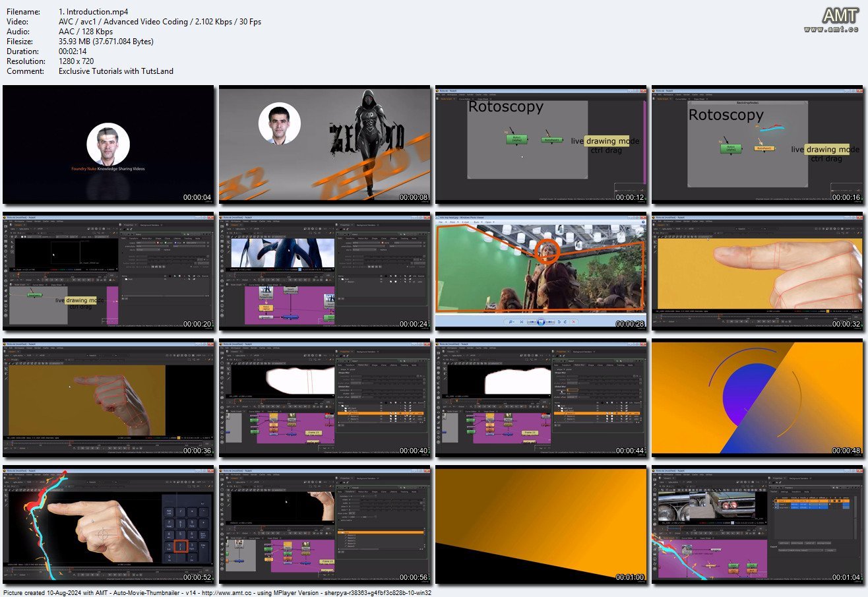
Task: Open the frame stamped 00:00:44
Action: (x=542, y=398)
